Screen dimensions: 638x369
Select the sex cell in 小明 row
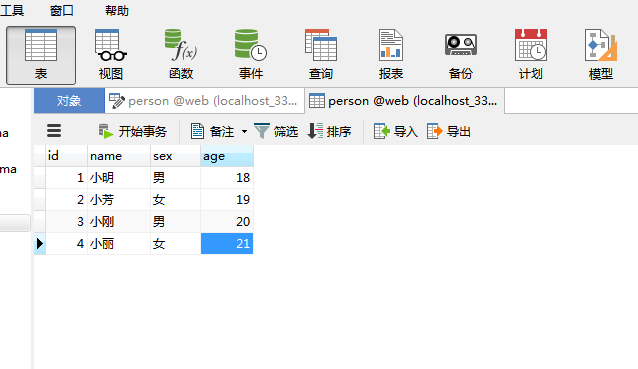click(175, 178)
